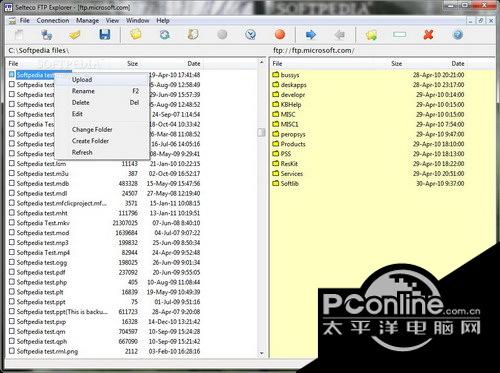This screenshot has width=500, height=373.
Task: Click the gray left-arrow download icon
Action: [339, 34]
